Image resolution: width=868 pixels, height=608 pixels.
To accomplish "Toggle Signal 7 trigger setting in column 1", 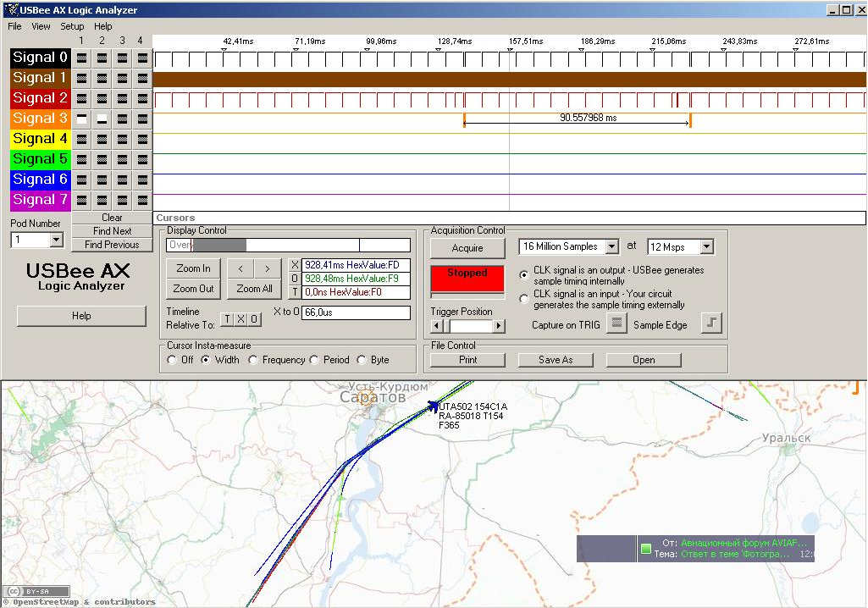I will tap(81, 200).
